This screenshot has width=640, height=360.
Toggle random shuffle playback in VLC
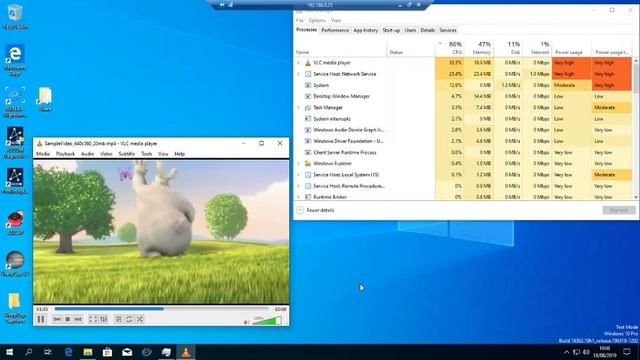pos(140,319)
